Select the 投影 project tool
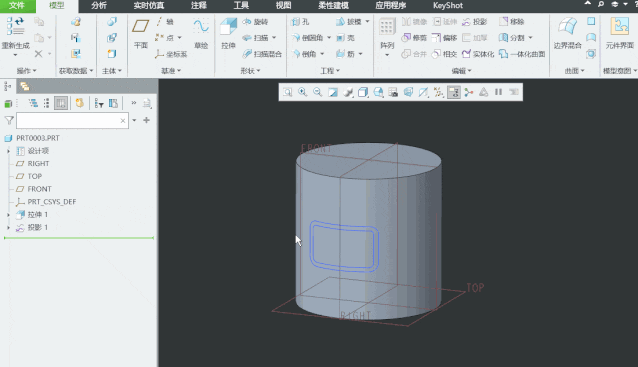Image resolution: width=638 pixels, height=367 pixels. click(475, 22)
